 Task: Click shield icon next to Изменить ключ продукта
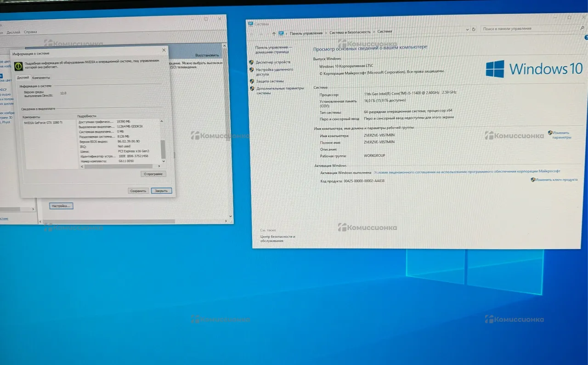click(x=533, y=180)
